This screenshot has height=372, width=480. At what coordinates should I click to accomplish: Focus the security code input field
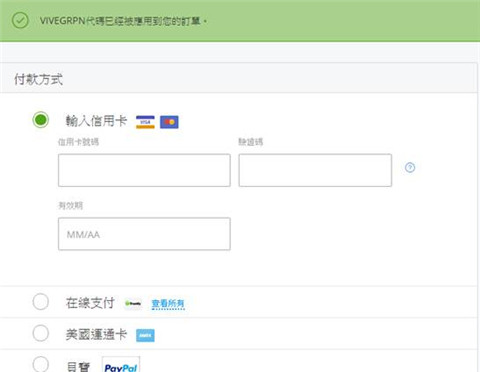[315, 170]
